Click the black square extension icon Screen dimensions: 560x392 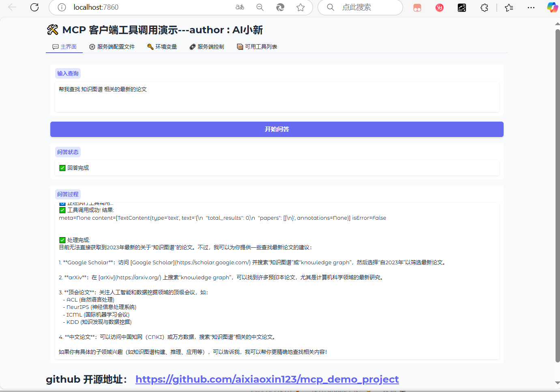(462, 8)
